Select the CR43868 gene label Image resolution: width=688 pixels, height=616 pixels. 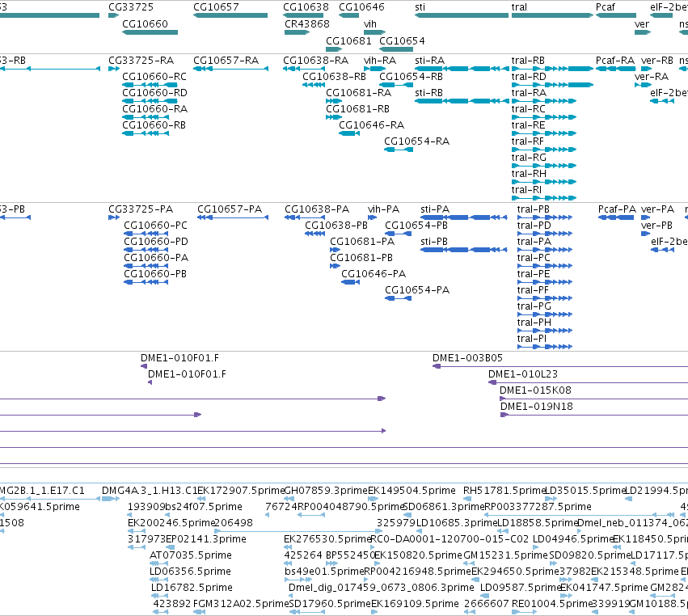point(306,23)
